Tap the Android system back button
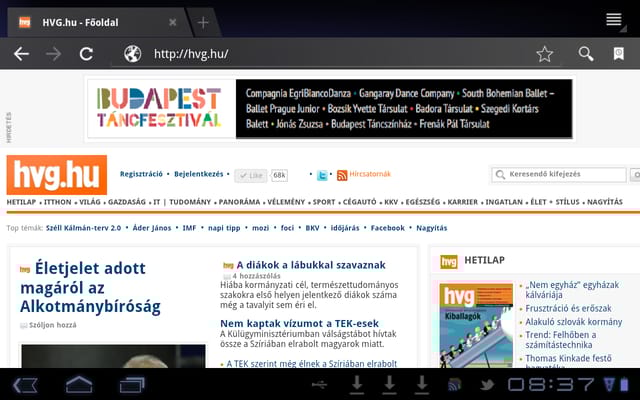The image size is (640, 400). (x=25, y=385)
